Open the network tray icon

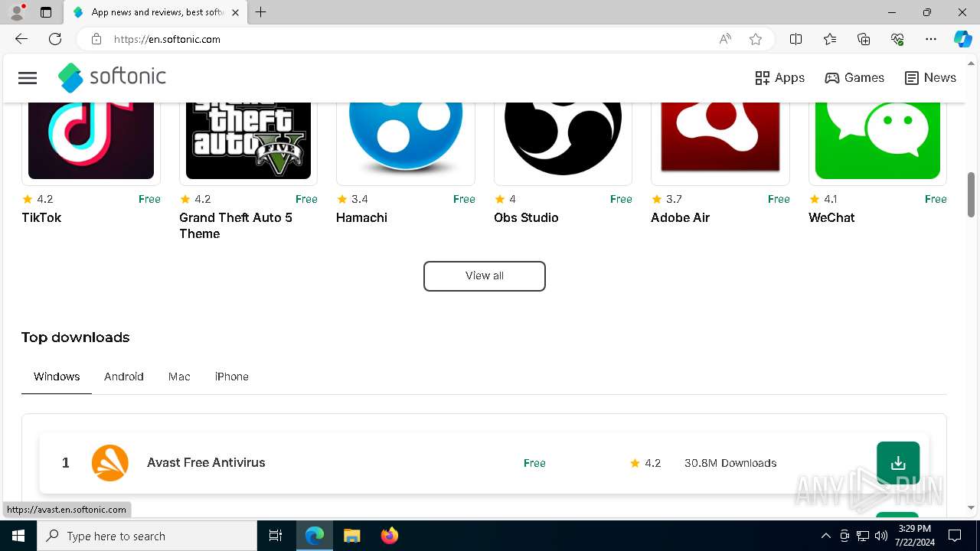[x=863, y=536]
